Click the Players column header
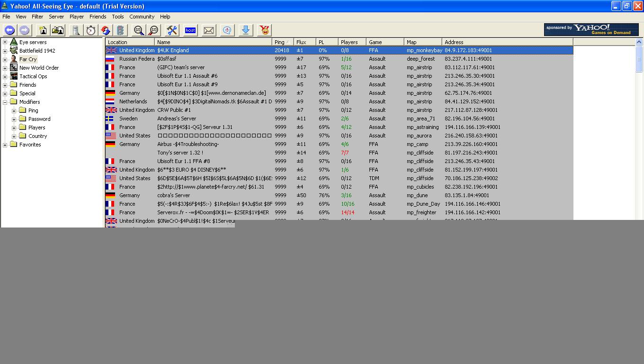 point(349,42)
